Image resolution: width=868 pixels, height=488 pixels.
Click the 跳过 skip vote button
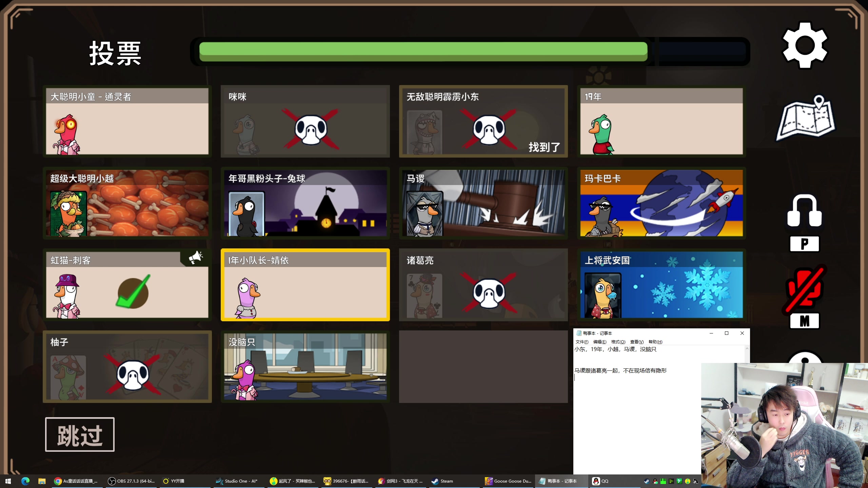tap(80, 434)
